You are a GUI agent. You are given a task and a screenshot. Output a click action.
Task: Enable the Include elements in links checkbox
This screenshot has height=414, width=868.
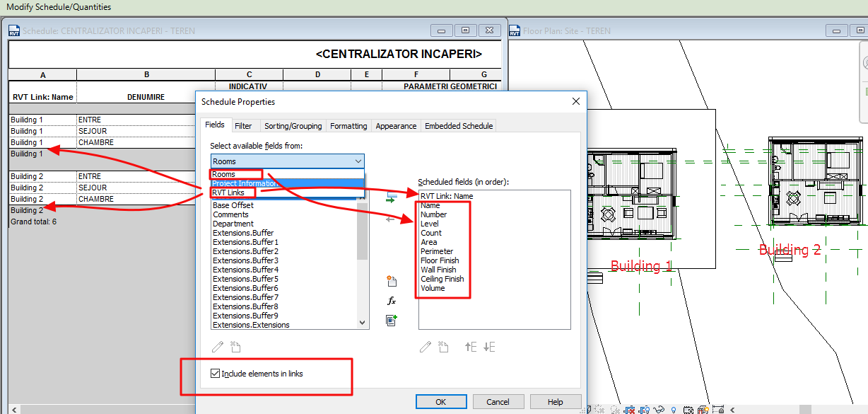click(x=215, y=374)
